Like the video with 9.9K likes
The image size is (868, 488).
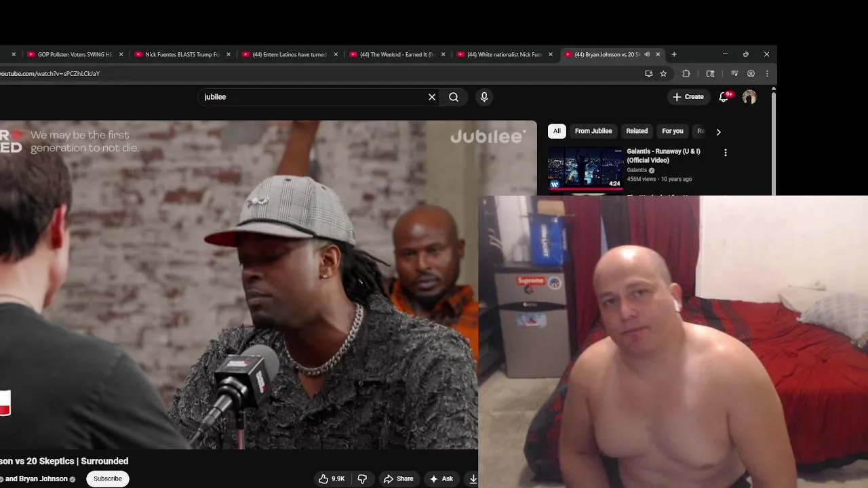[x=331, y=479]
